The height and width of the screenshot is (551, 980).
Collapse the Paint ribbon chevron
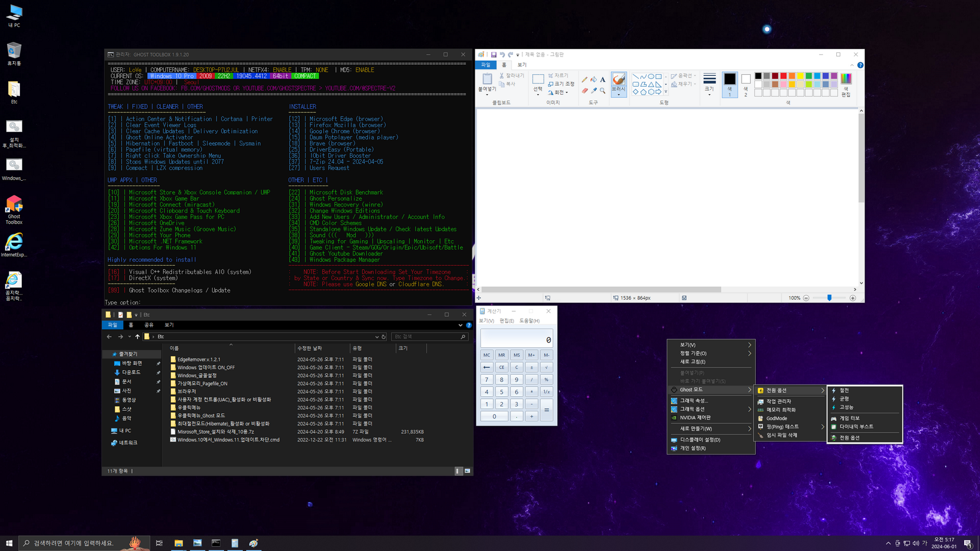pos(852,65)
